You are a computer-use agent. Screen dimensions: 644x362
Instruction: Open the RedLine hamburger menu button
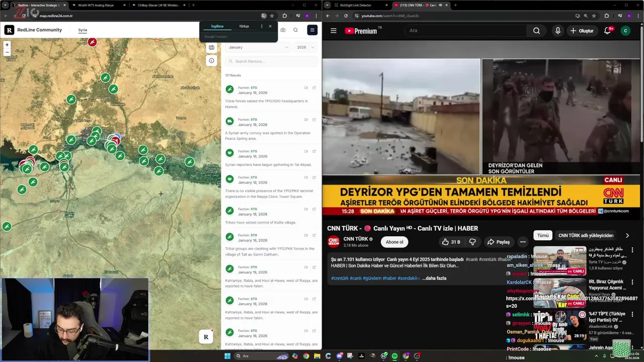tap(312, 30)
